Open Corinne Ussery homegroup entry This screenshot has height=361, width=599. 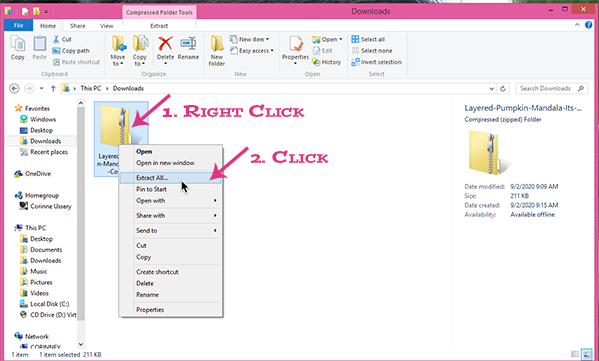point(45,206)
